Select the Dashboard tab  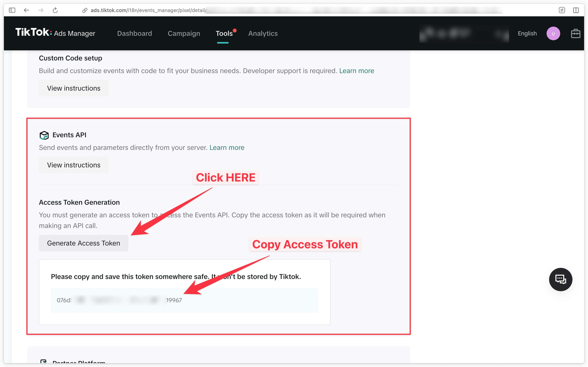click(134, 33)
